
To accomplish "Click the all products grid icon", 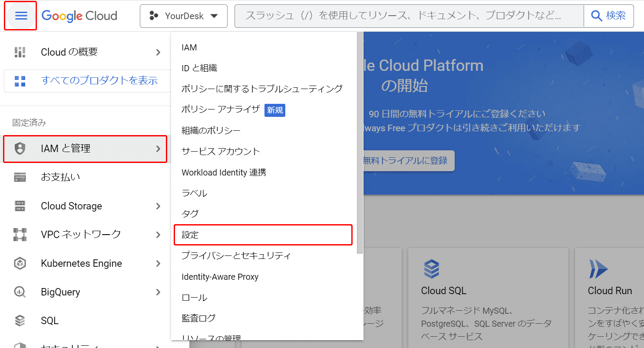I will 20,81.
